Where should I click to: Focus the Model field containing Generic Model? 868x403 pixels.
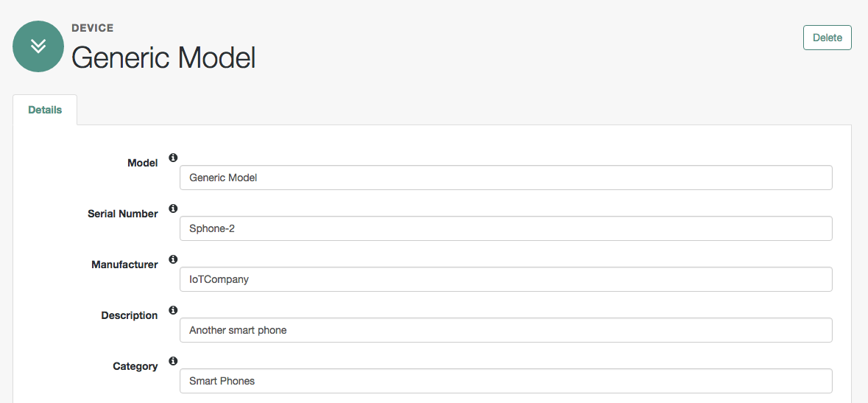pyautogui.click(x=506, y=178)
